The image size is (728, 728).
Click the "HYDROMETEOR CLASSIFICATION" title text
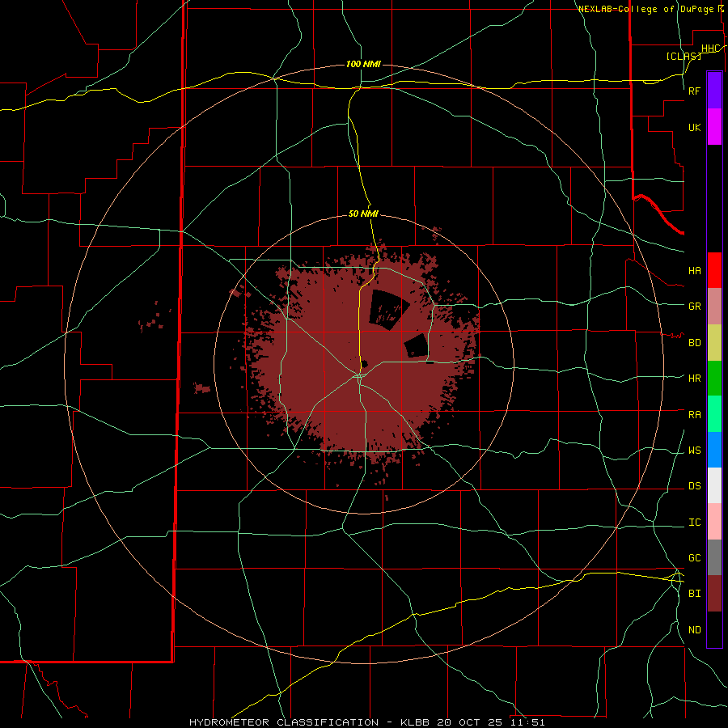[284, 722]
